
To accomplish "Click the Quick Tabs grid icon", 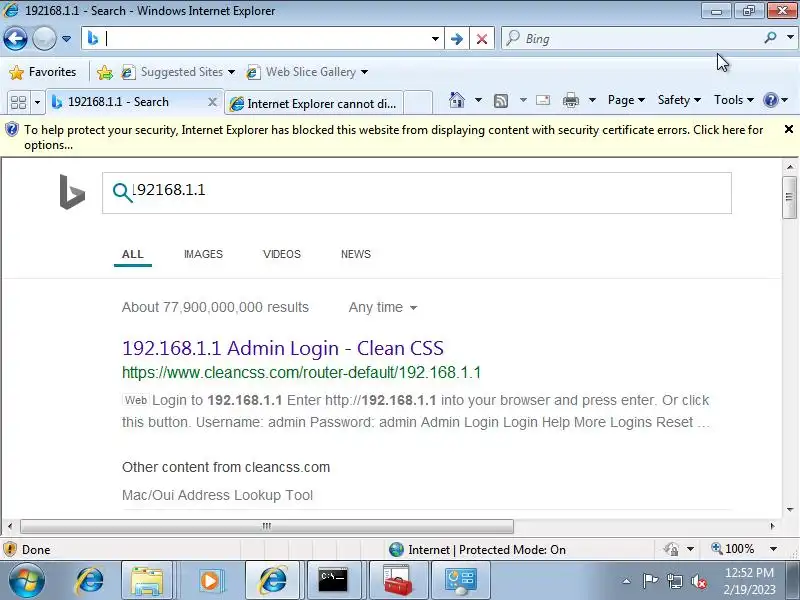I will coord(18,103).
